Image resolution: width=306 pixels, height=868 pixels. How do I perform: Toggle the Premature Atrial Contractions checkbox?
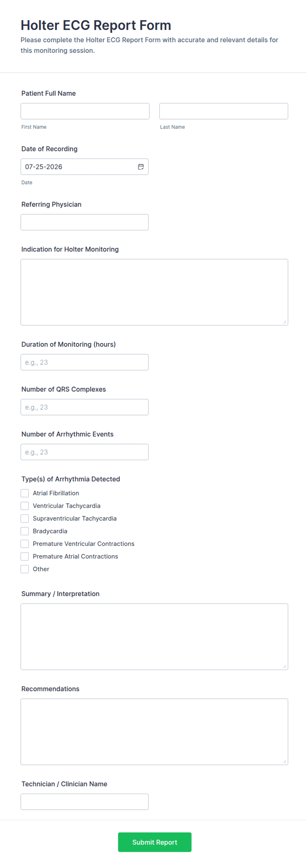click(x=25, y=556)
